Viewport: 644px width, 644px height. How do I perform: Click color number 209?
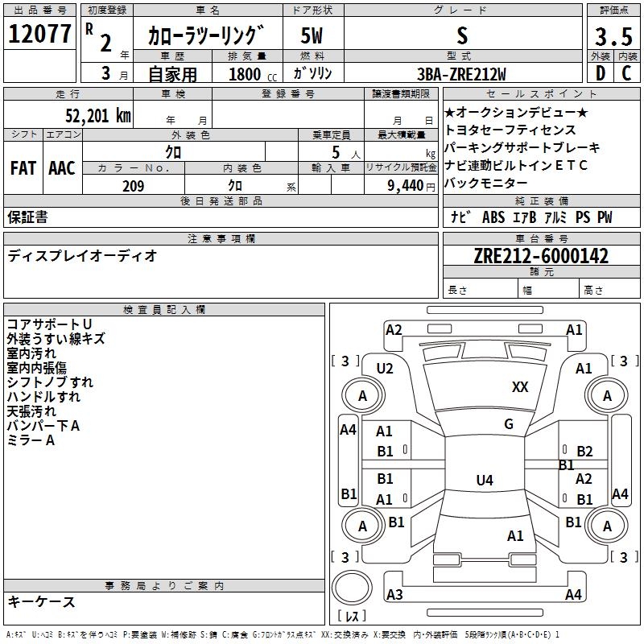coord(133,186)
